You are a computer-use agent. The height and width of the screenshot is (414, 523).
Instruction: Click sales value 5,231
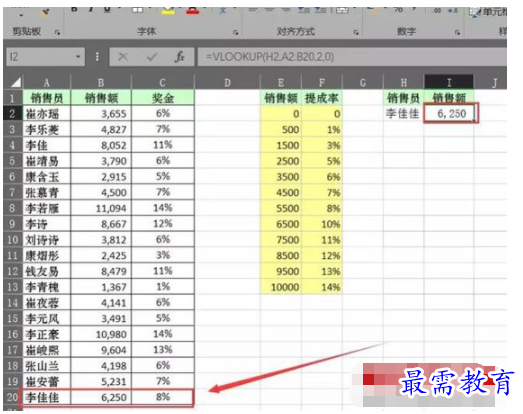pos(101,382)
